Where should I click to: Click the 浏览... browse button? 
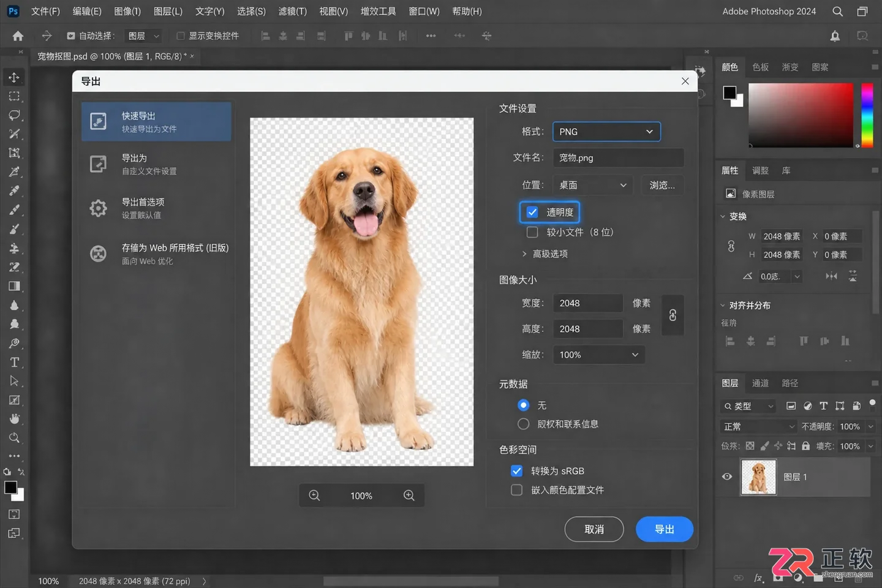pos(662,185)
